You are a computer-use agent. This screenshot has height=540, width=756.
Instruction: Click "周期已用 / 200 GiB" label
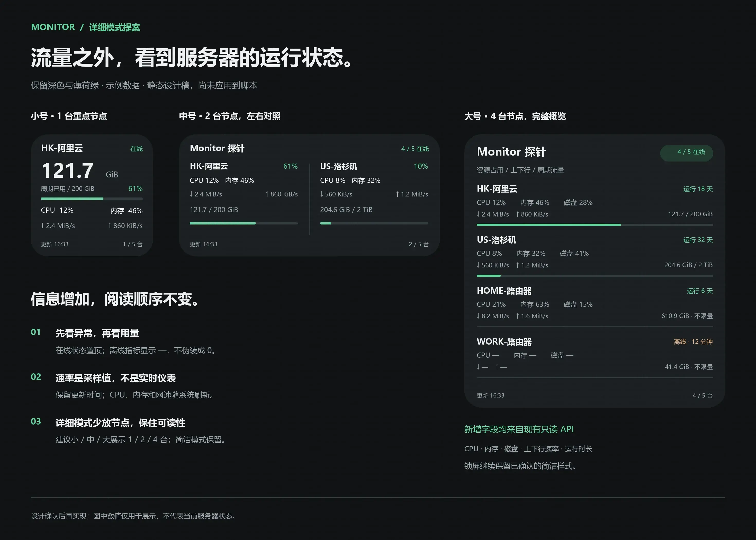click(67, 188)
